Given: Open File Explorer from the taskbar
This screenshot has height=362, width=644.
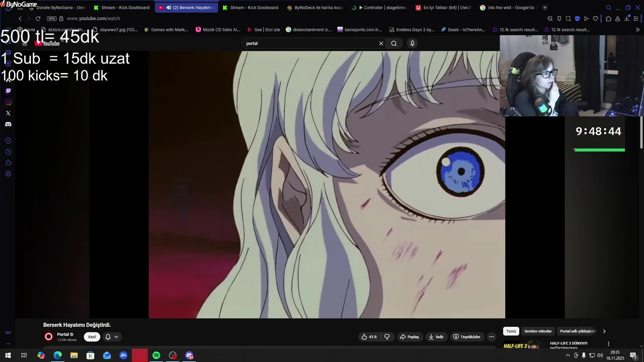Looking at the screenshot, I should pos(74,355).
